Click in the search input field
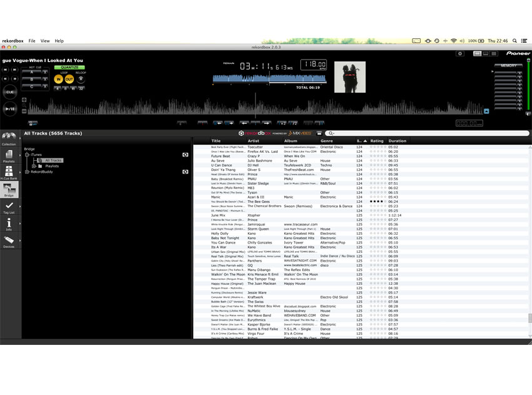 tap(427, 133)
